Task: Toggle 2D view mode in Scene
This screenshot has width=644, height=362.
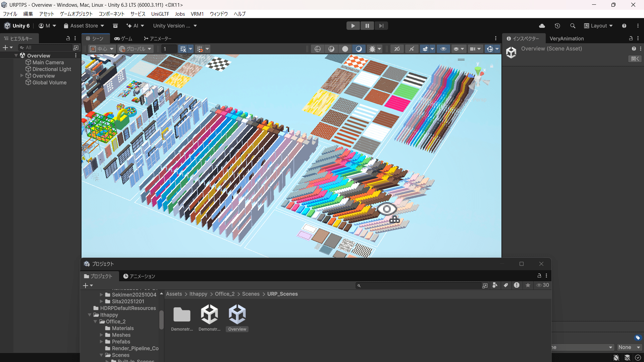Action: click(397, 49)
